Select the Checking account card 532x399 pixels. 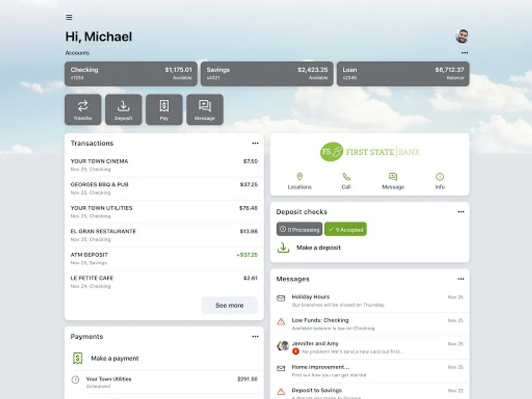click(x=131, y=74)
